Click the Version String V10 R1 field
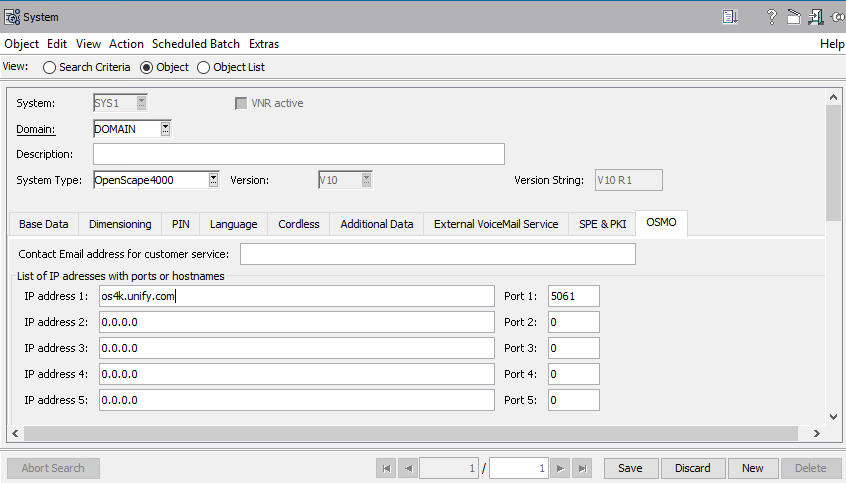 point(629,180)
